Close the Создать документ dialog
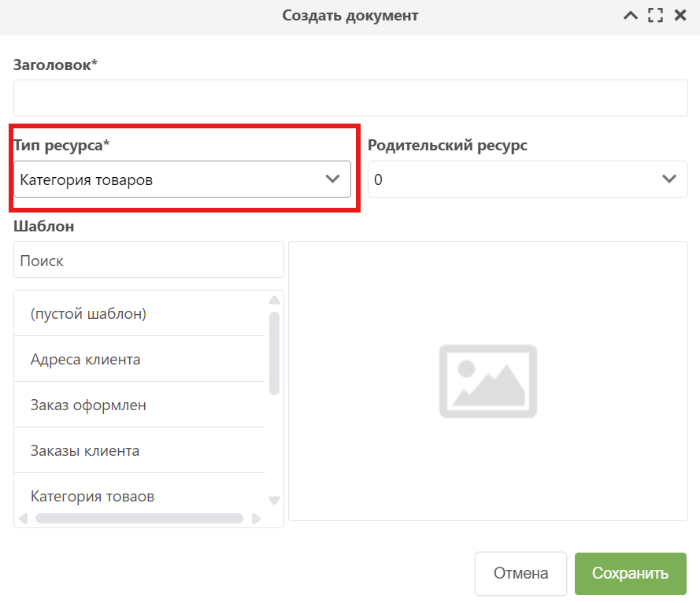 [680, 16]
